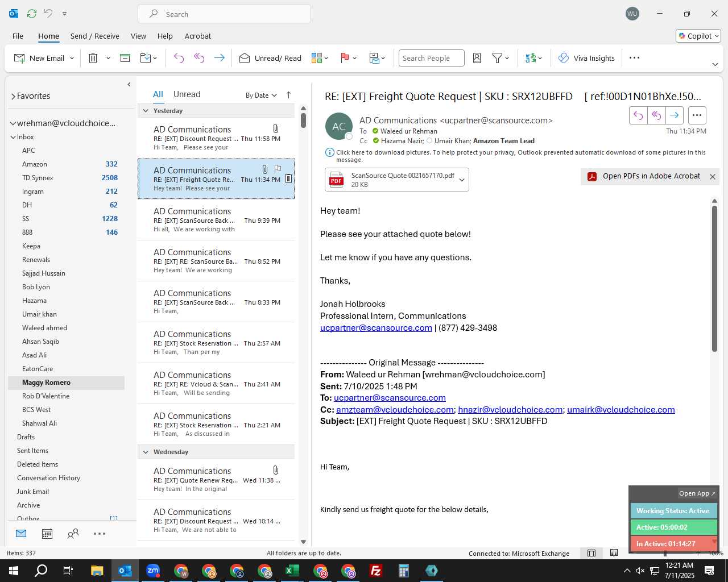Click the message list scrollbar
The width and height of the screenshot is (728, 582).
[303, 120]
